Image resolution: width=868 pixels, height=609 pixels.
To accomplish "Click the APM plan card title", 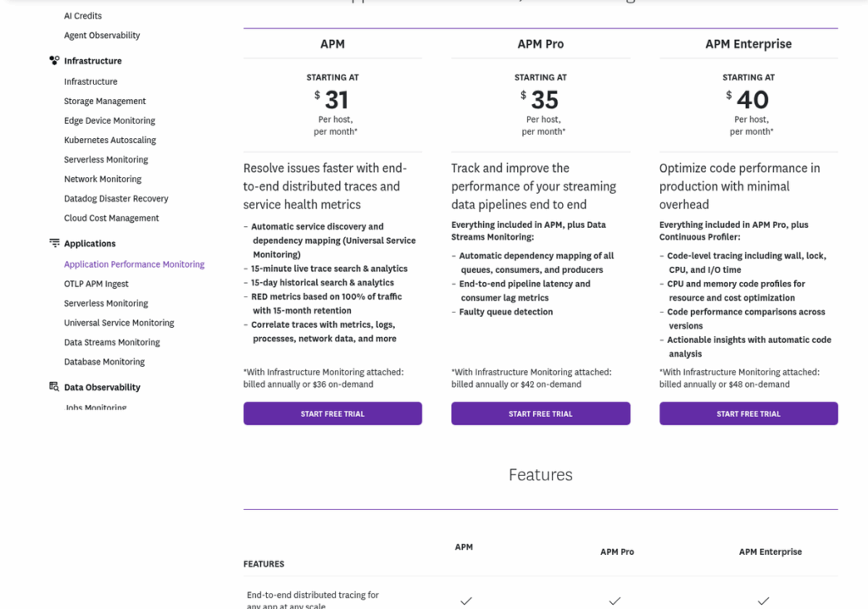I will point(332,44).
